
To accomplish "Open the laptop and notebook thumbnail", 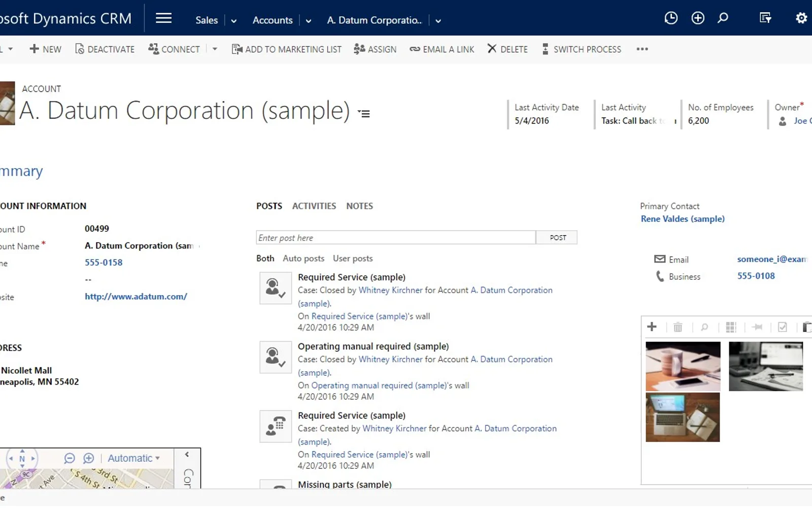I will point(683,417).
